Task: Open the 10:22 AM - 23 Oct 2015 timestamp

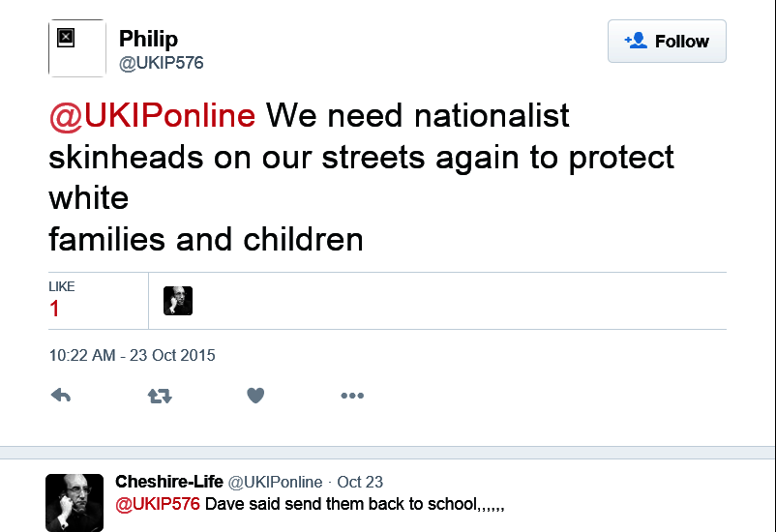Action: click(132, 355)
